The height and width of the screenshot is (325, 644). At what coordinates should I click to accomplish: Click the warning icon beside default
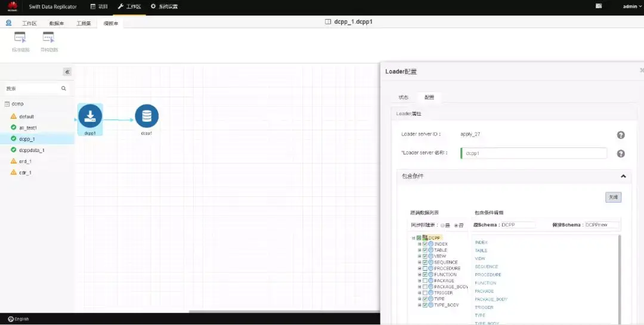[x=14, y=116]
